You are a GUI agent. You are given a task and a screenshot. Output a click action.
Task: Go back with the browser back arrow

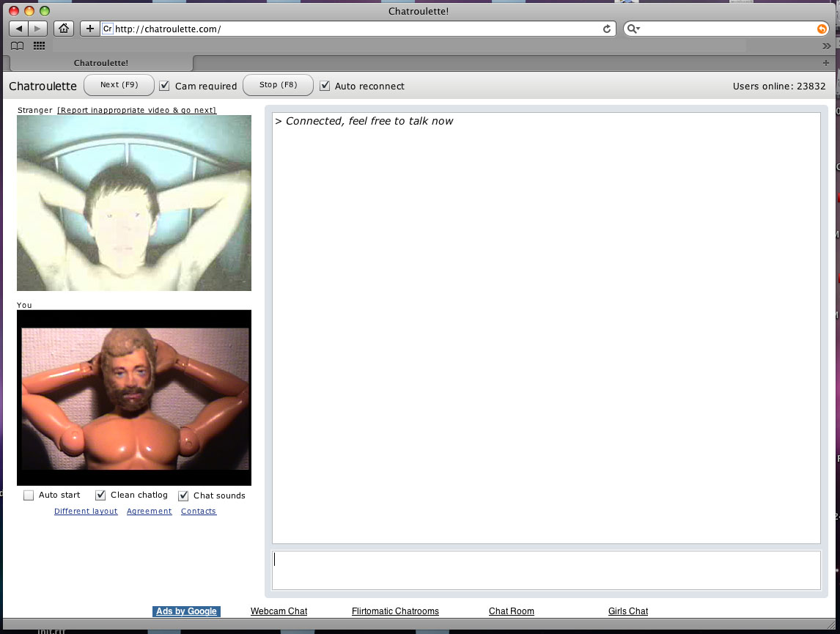19,29
